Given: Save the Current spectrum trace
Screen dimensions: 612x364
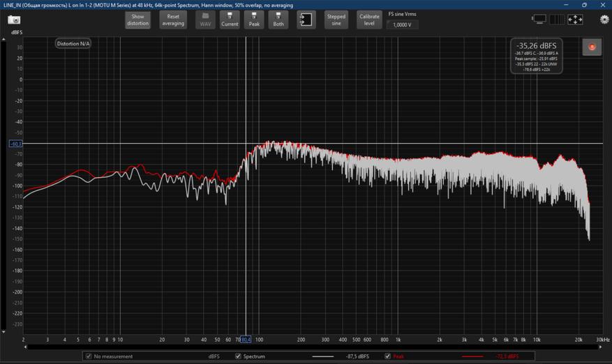Looking at the screenshot, I should 230,20.
